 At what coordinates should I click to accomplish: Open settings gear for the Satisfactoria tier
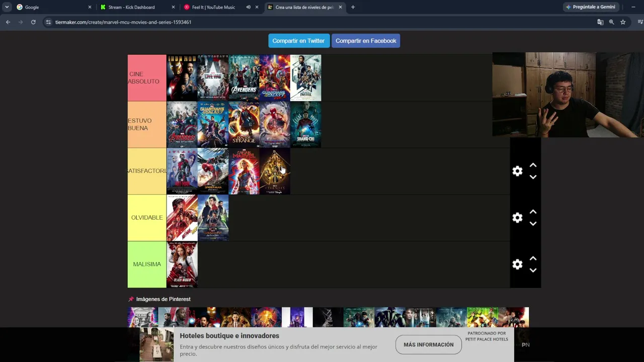tap(517, 171)
